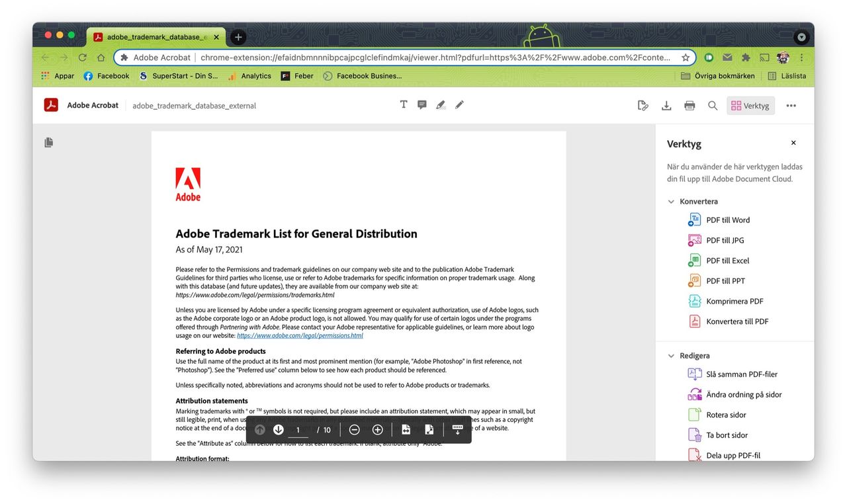The height and width of the screenshot is (504, 847).
Task: Toggle the Verktyg tools panel
Action: pos(750,105)
